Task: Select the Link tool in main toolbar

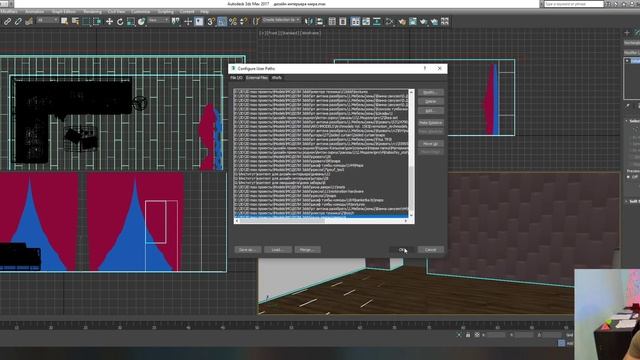Action: pos(7,22)
